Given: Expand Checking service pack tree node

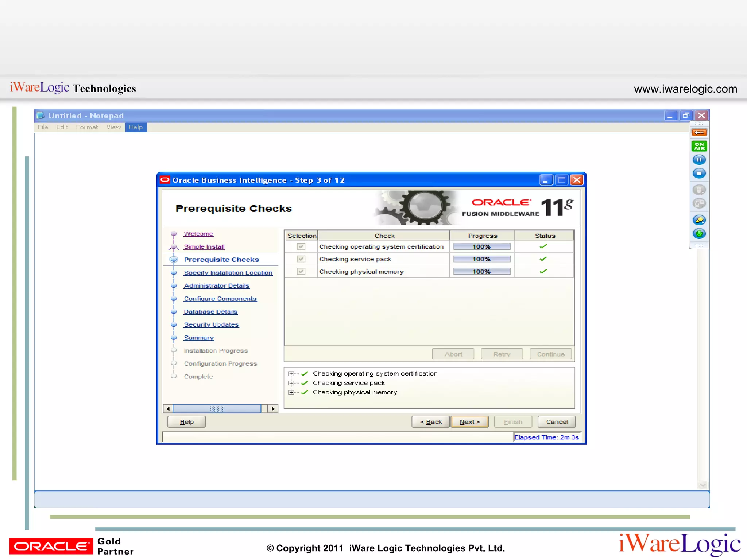Looking at the screenshot, I should pyautogui.click(x=291, y=383).
